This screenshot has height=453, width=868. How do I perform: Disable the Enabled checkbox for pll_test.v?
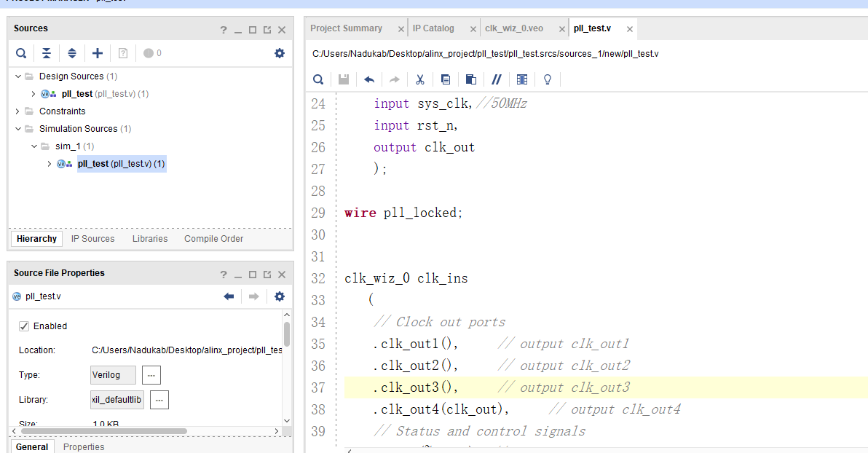24,326
